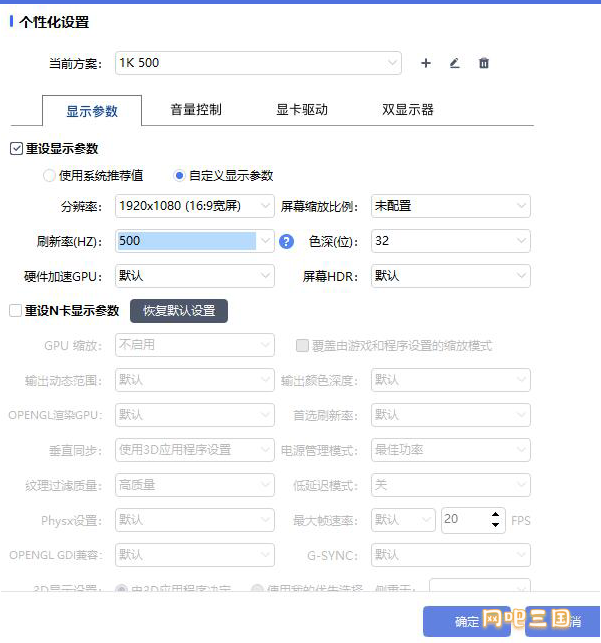Add a new scheme with the plus icon

coord(426,63)
